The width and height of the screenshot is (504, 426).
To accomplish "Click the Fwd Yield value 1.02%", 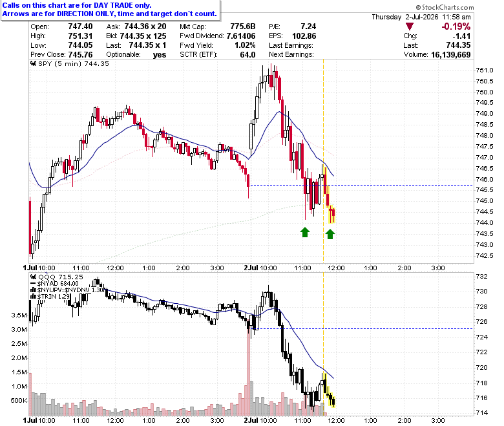I will [x=245, y=45].
